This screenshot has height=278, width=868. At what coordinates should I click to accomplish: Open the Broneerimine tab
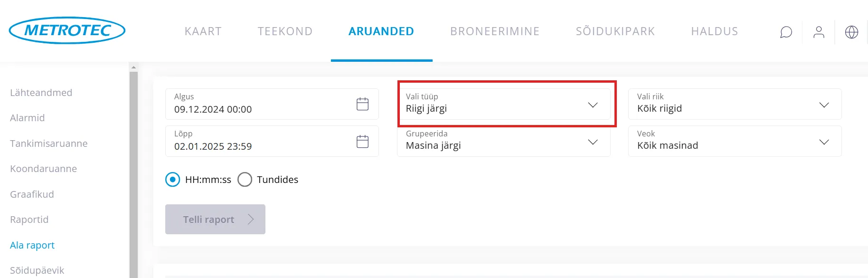click(495, 31)
